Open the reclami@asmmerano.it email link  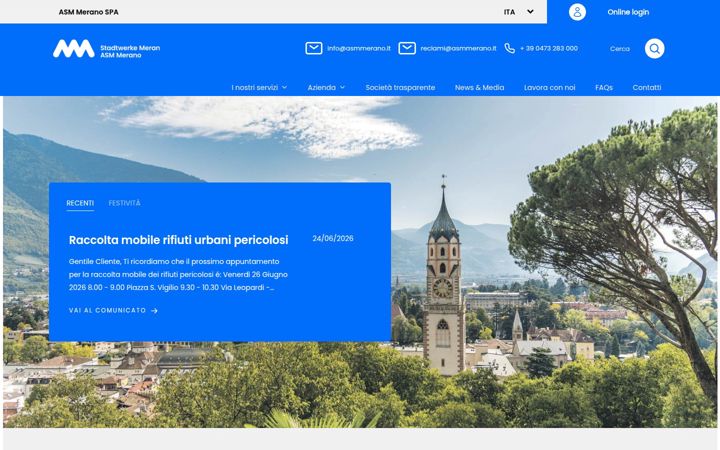(x=458, y=48)
